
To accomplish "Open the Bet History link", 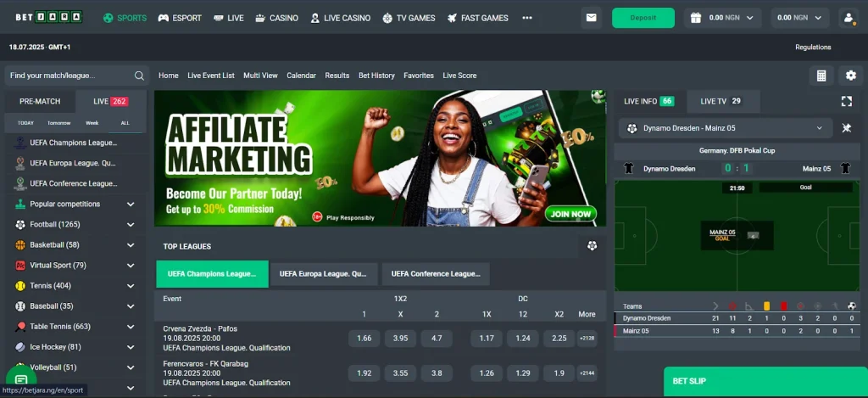I will [376, 76].
